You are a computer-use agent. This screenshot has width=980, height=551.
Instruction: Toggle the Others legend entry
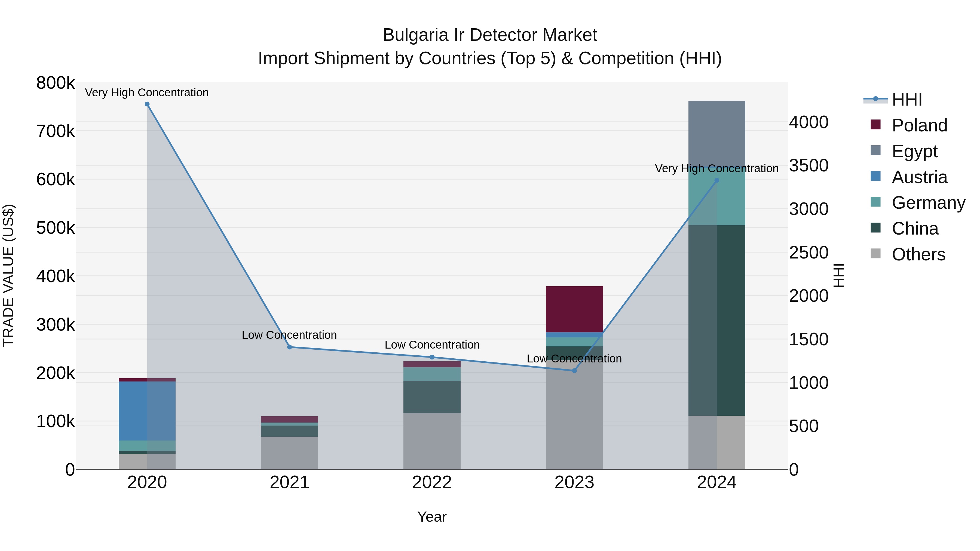coord(908,254)
